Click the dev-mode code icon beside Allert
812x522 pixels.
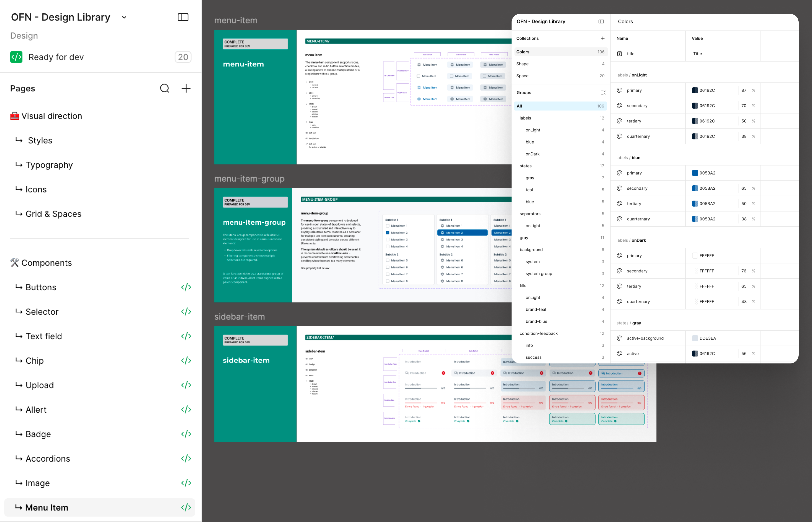[186, 410]
